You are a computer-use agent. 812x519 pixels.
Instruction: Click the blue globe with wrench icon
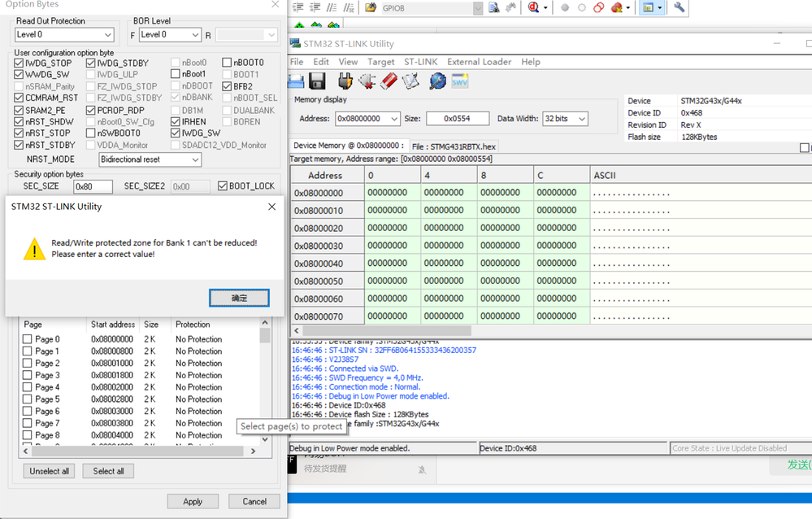(437, 81)
